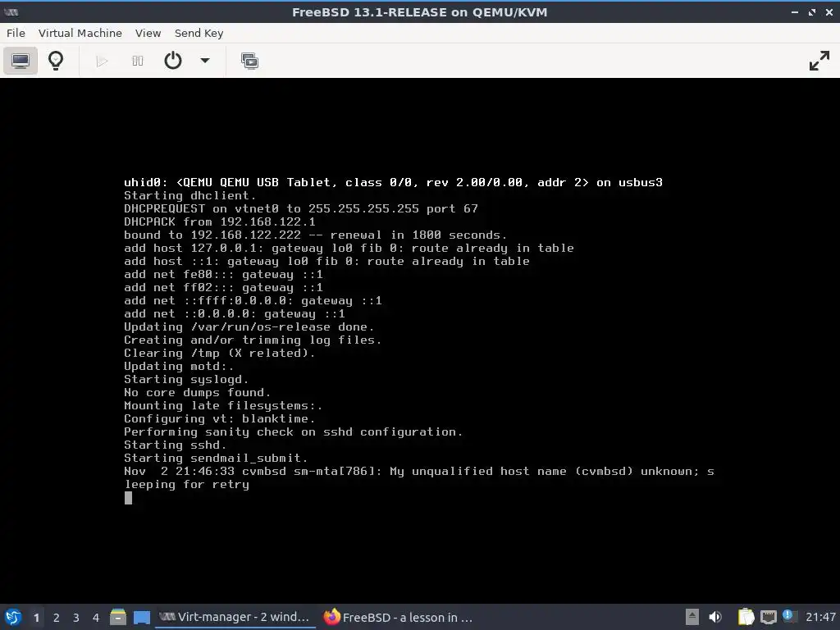Click the window menu icon in title bar
The image size is (840, 630).
pyautogui.click(x=11, y=12)
